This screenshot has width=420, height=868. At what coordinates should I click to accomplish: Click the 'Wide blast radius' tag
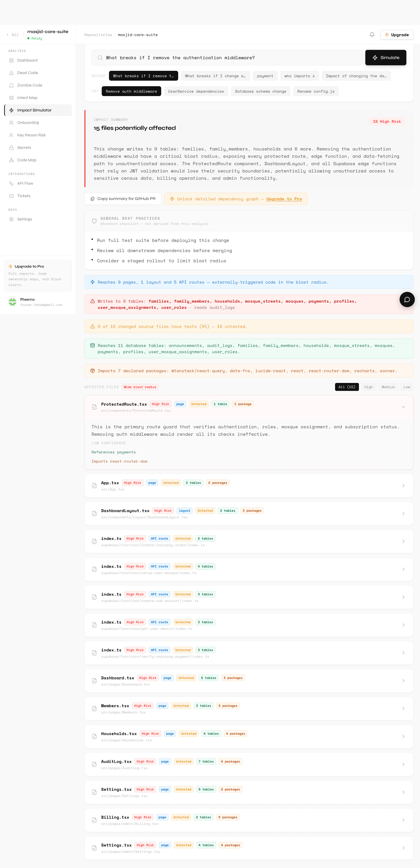click(140, 387)
